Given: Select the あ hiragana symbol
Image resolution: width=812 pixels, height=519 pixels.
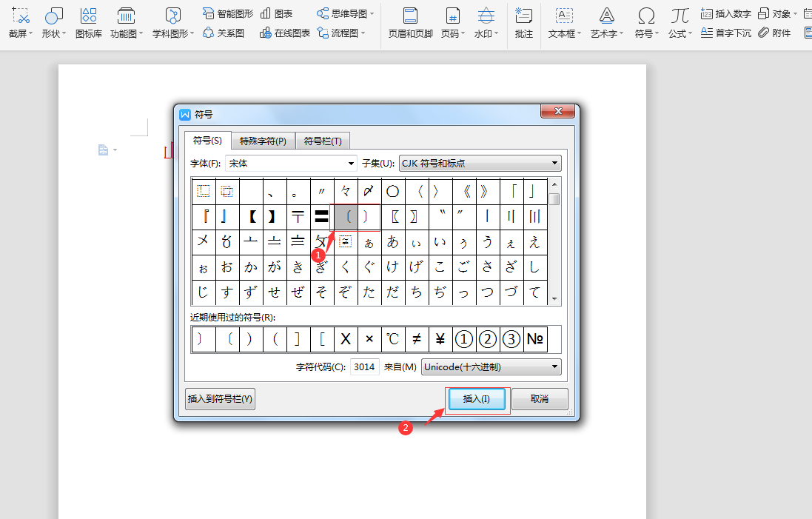Looking at the screenshot, I should (393, 242).
